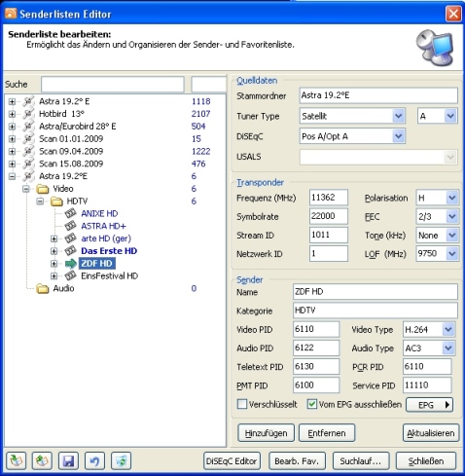Viewport: 465px width, 476px height.
Task: Click the Hotbird 13° satellite dish icon
Action: [28, 114]
